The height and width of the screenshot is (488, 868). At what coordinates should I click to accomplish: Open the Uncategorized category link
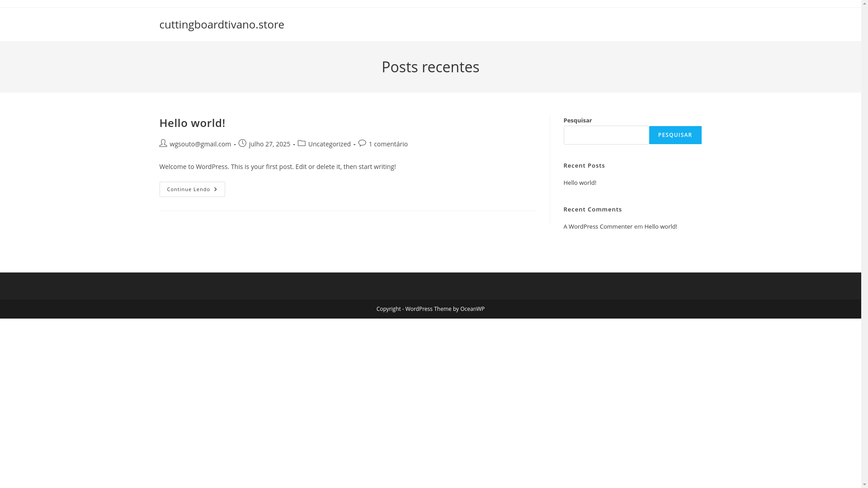click(x=330, y=144)
